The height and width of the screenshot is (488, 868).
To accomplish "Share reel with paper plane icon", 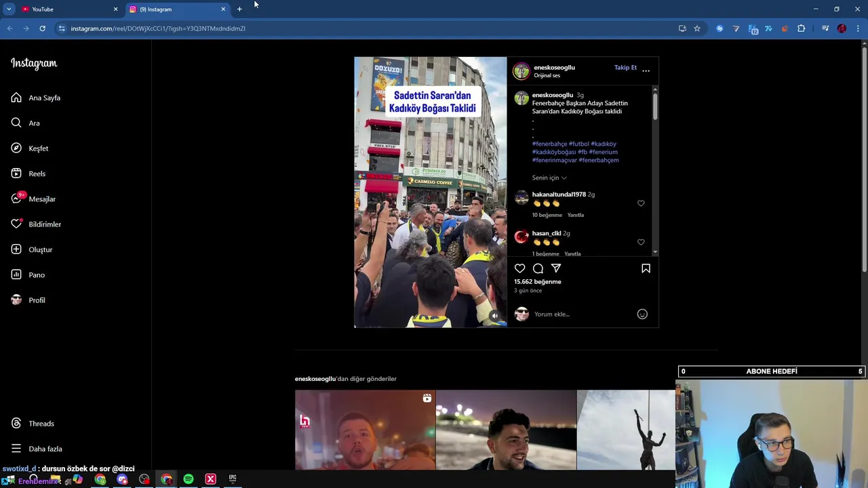I will [556, 268].
